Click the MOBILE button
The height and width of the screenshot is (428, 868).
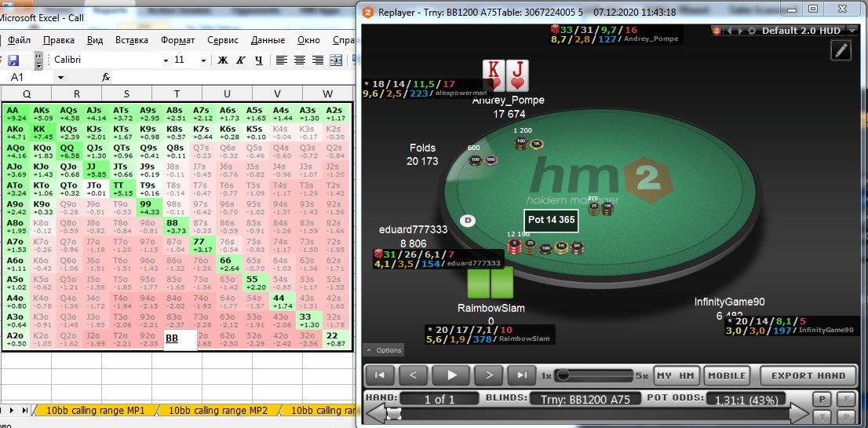coord(727,375)
